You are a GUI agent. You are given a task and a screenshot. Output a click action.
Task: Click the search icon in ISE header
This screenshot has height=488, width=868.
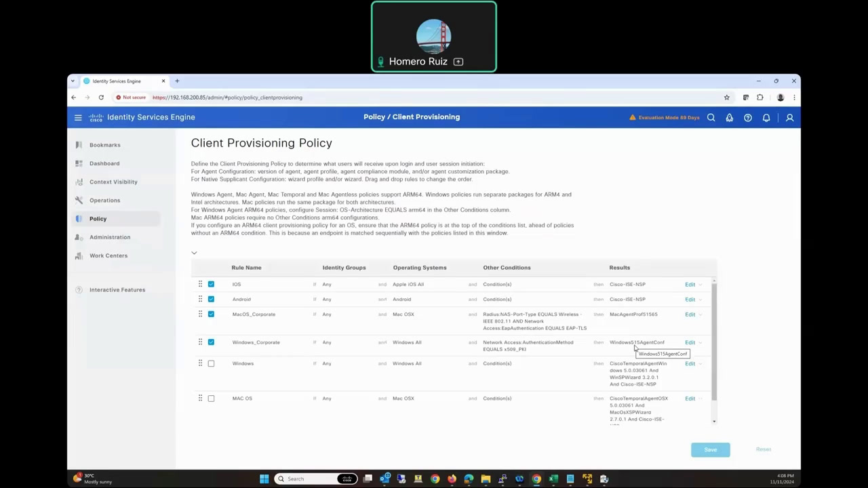click(x=711, y=117)
